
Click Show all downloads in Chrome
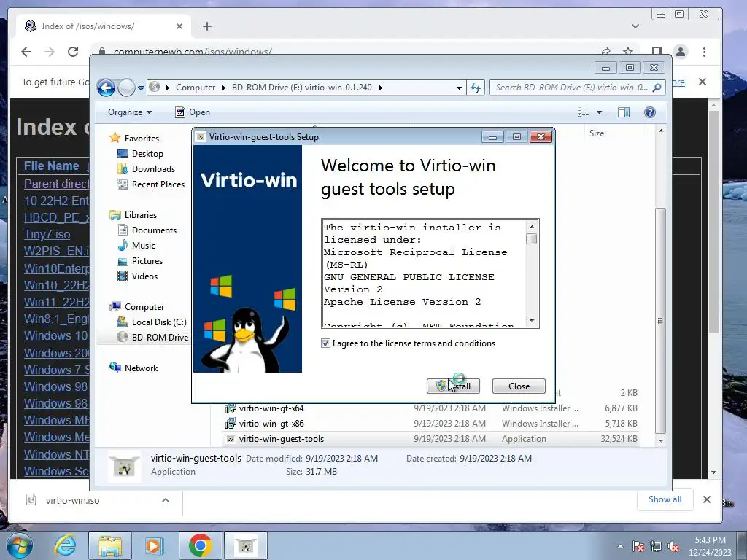pos(665,499)
